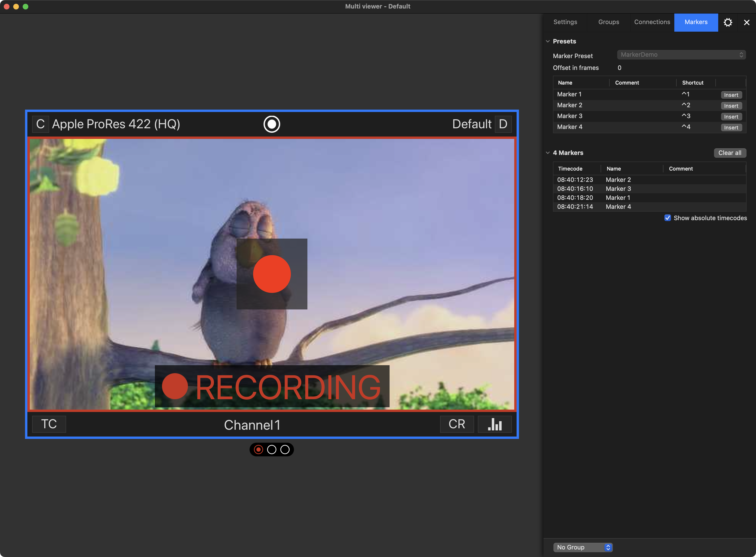756x557 pixels.
Task: Click the Clear all button
Action: click(730, 153)
